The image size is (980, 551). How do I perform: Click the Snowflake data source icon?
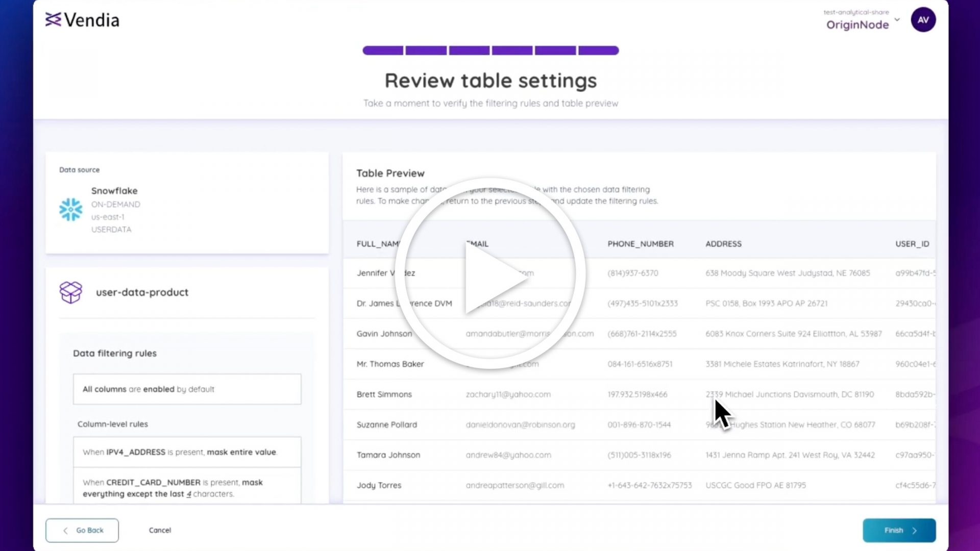point(70,209)
